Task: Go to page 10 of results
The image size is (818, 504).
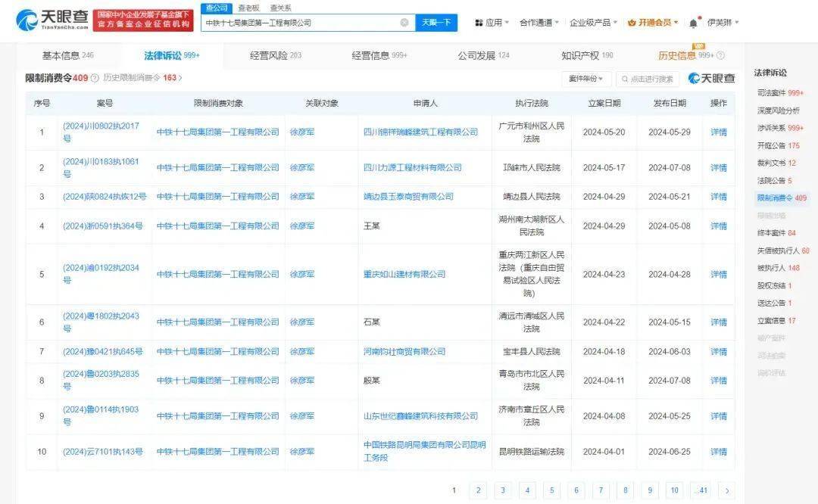Action: [674, 490]
